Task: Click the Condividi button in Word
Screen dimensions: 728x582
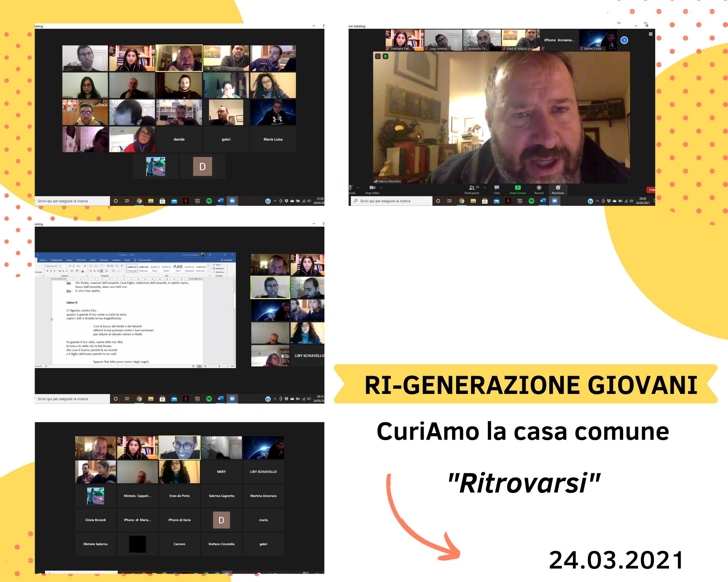Action: tap(226, 260)
